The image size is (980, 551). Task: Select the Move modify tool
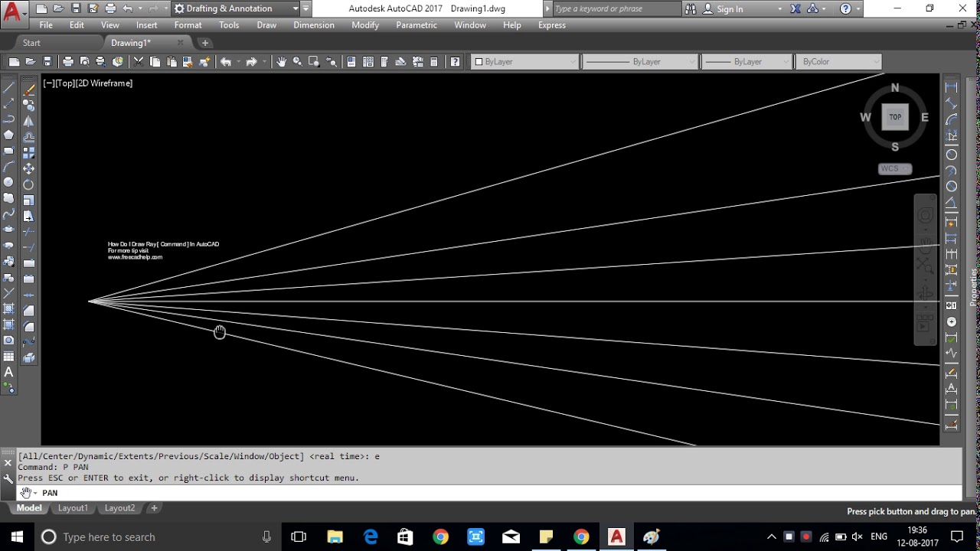(x=29, y=168)
